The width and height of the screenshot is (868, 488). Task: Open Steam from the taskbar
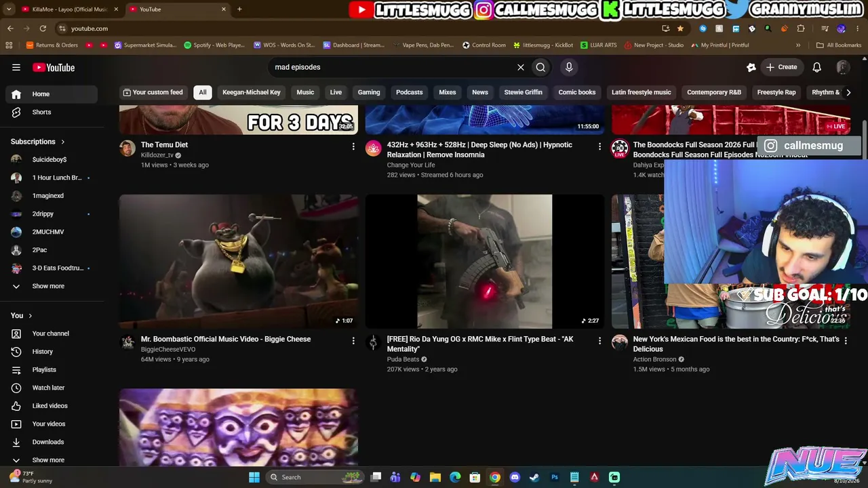click(534, 477)
